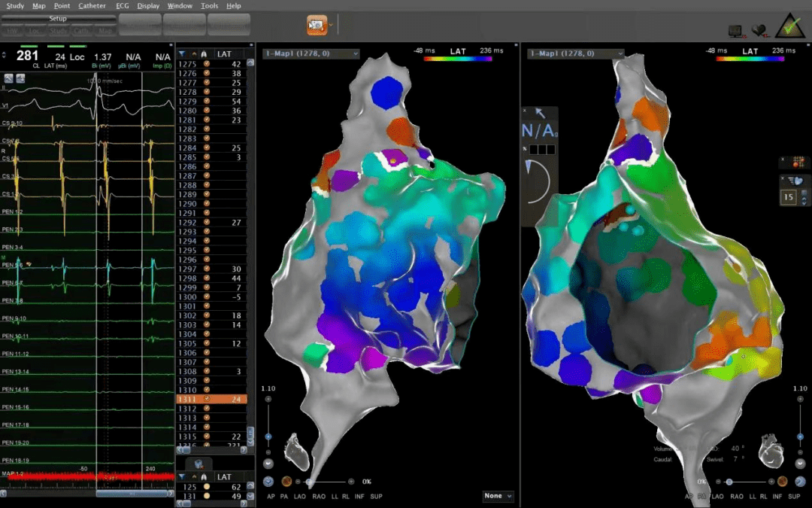Screen dimensions: 812x508
Task: Expand the None dropdown in left map
Action: click(x=498, y=496)
